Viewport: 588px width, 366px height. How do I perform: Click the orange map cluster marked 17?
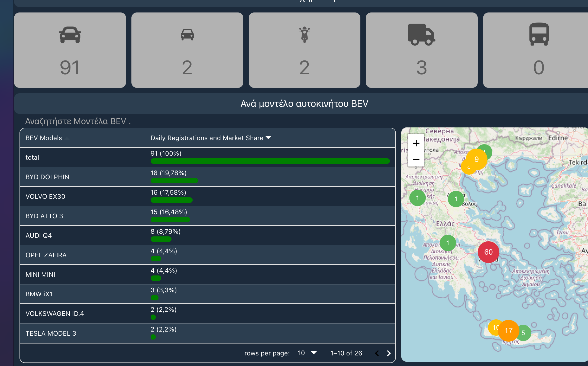508,331
